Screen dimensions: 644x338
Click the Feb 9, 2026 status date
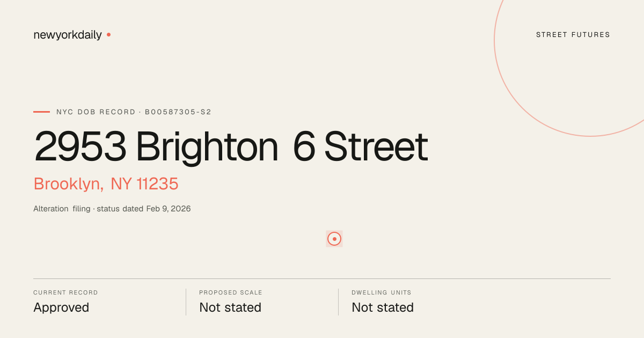pyautogui.click(x=169, y=209)
